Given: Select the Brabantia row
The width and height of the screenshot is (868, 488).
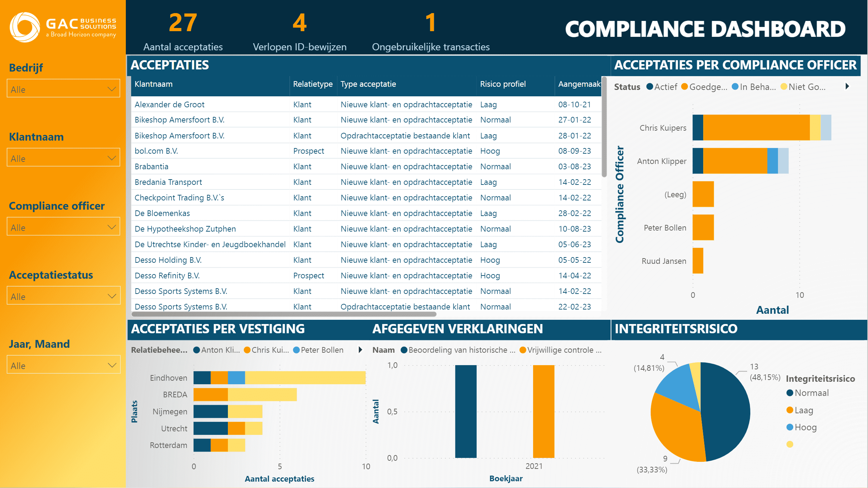Looking at the screenshot, I should pos(366,166).
